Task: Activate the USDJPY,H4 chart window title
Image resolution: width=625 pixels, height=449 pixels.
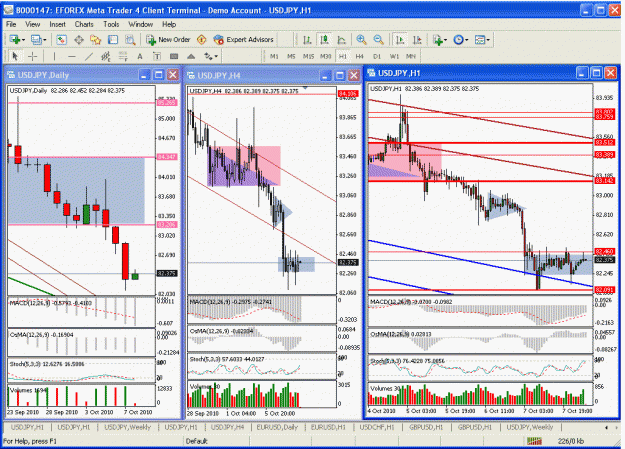Action: (219, 75)
